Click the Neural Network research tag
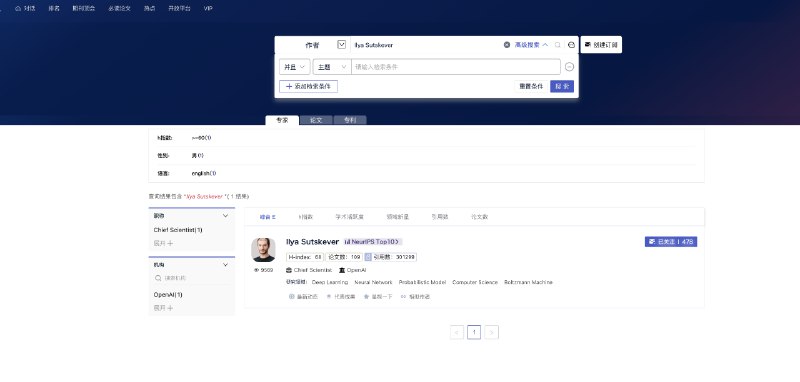 click(x=373, y=282)
